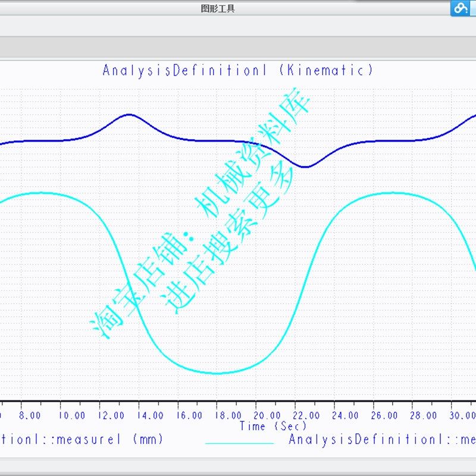Click the 14.00 time axis tick label

151,415
